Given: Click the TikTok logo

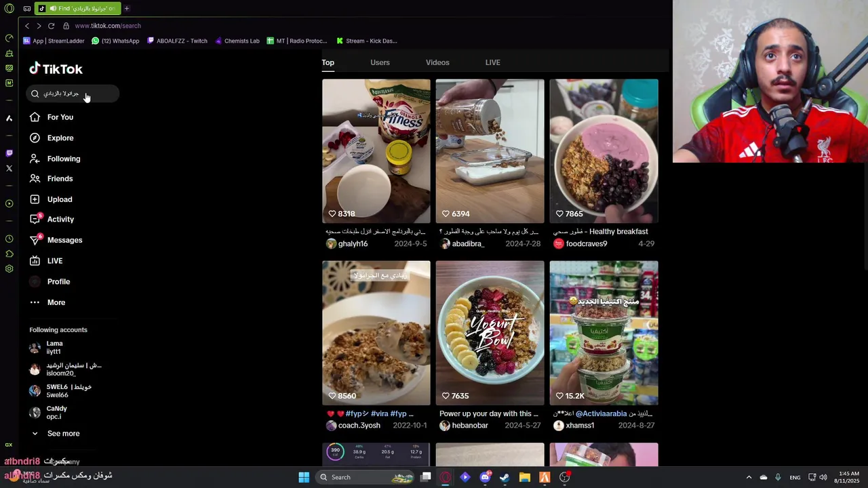Looking at the screenshot, I should (56, 68).
